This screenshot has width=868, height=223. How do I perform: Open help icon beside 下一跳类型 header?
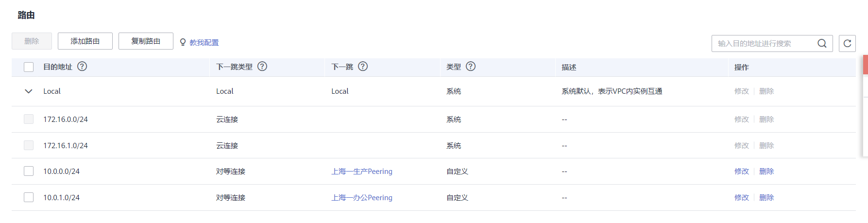point(262,67)
